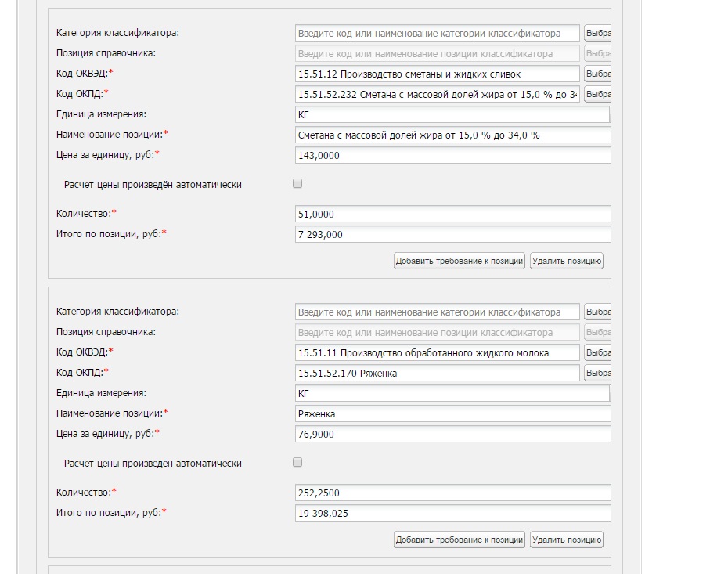Click 'Удалить позицию' under the 19 398,025 total
This screenshot has width=728, height=574.
[x=566, y=540]
